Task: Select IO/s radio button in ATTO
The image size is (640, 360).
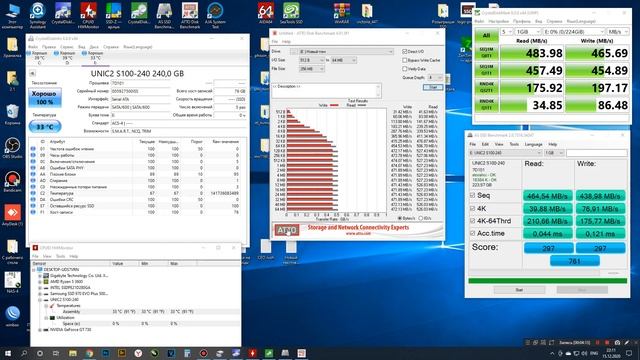Action: coord(421,218)
